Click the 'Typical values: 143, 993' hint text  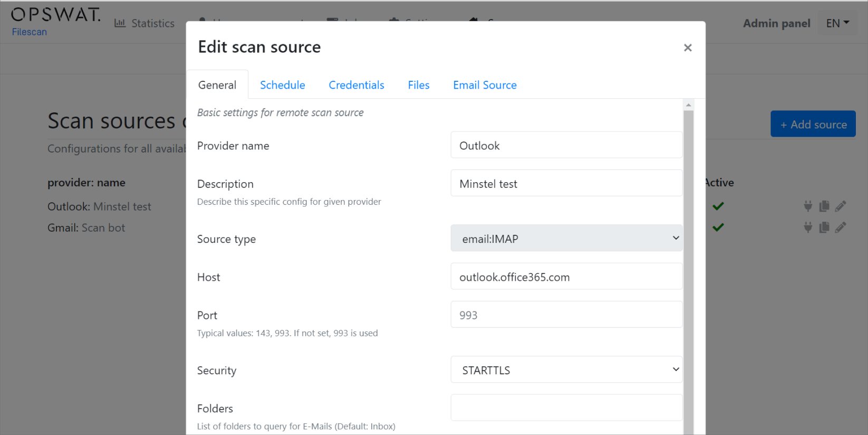pos(287,333)
